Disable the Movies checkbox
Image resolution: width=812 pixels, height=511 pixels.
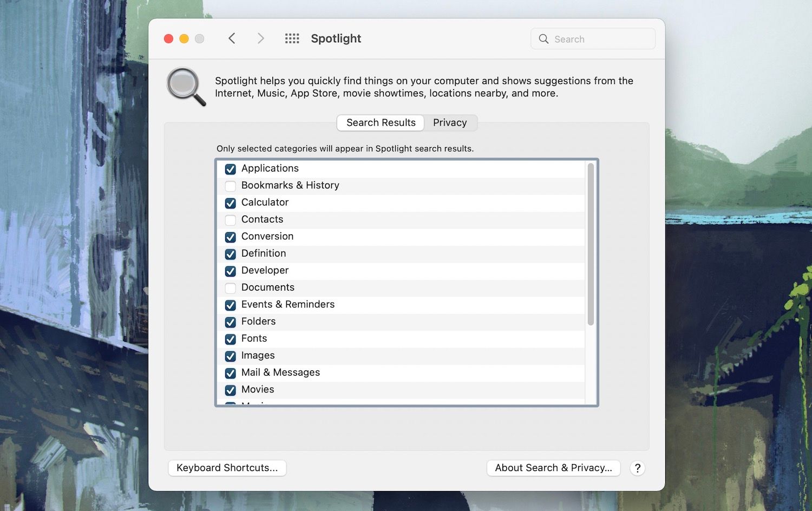[x=231, y=390]
